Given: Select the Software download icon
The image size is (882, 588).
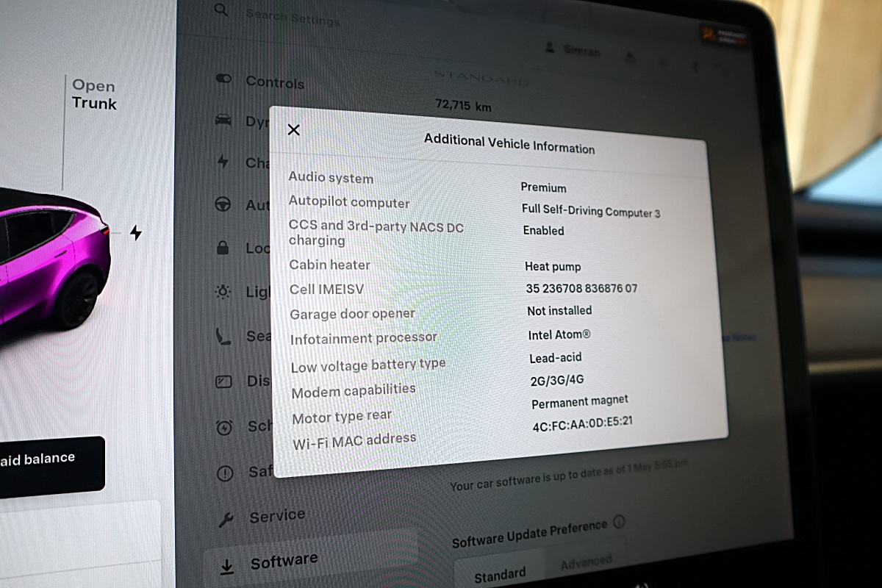Looking at the screenshot, I should [x=227, y=567].
